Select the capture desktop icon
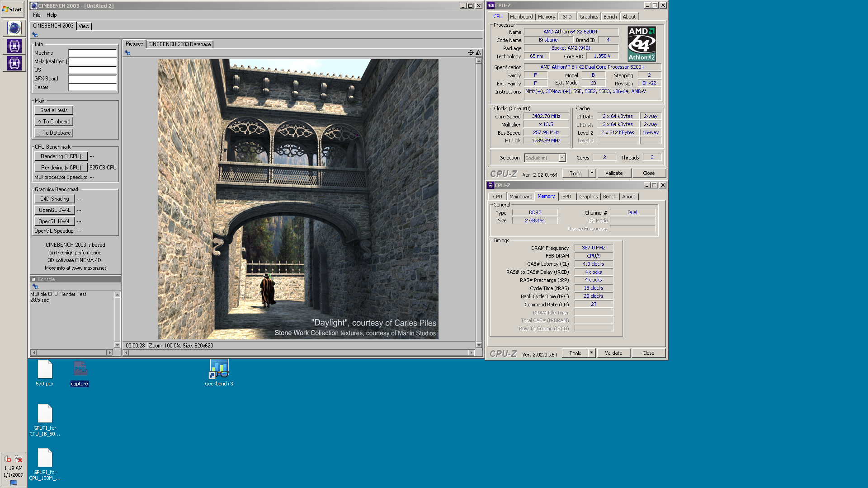 (x=80, y=373)
